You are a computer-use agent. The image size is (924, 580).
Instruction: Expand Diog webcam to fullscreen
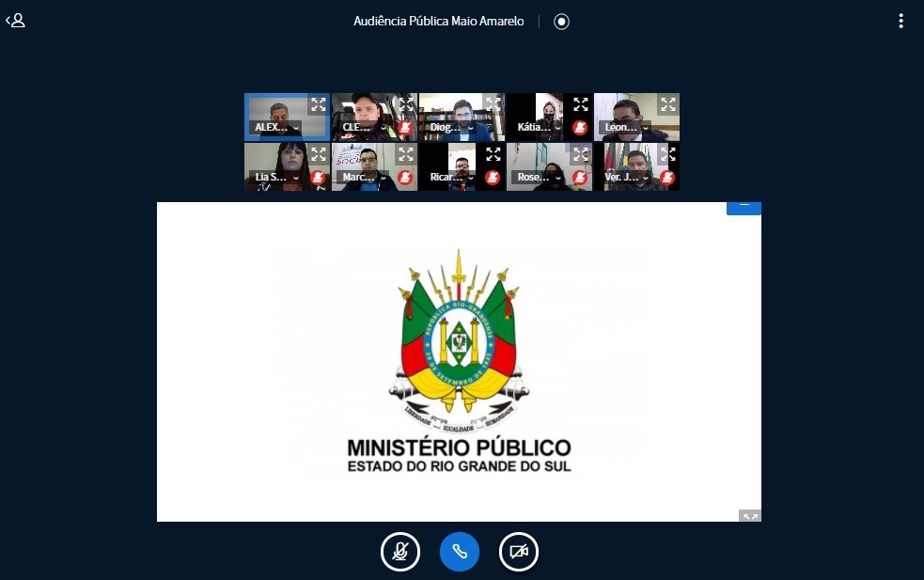click(493, 104)
